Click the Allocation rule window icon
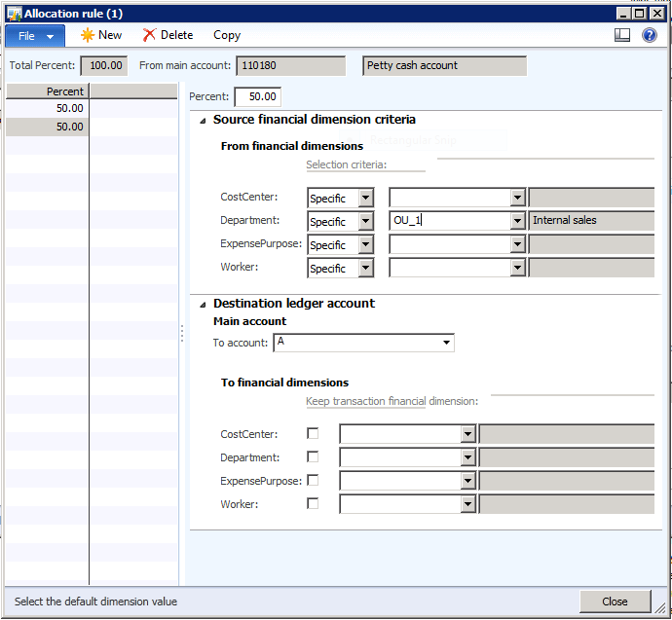 (x=14, y=13)
